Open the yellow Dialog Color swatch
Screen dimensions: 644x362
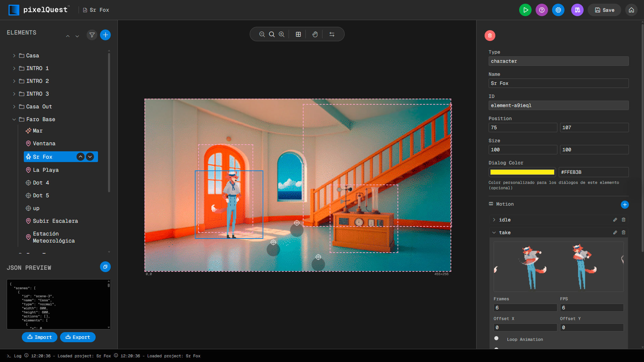522,172
